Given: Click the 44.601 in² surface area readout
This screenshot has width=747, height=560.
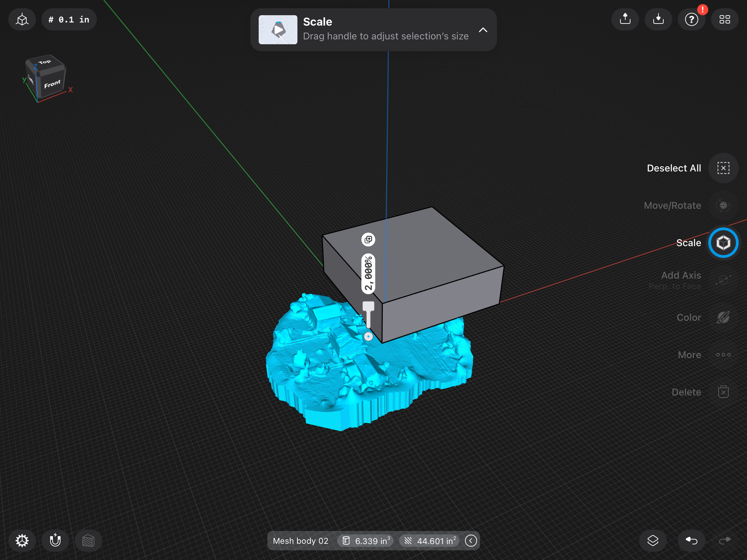Looking at the screenshot, I should point(430,541).
